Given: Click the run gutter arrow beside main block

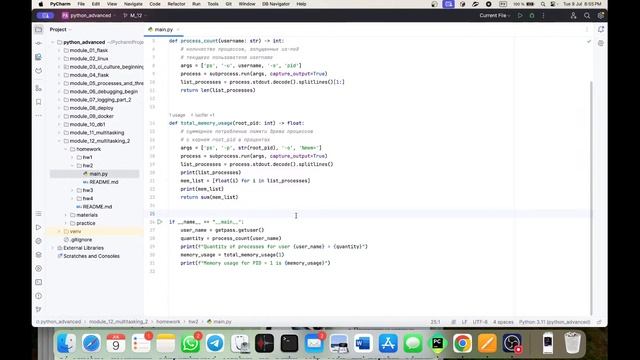Looking at the screenshot, I should (160, 222).
